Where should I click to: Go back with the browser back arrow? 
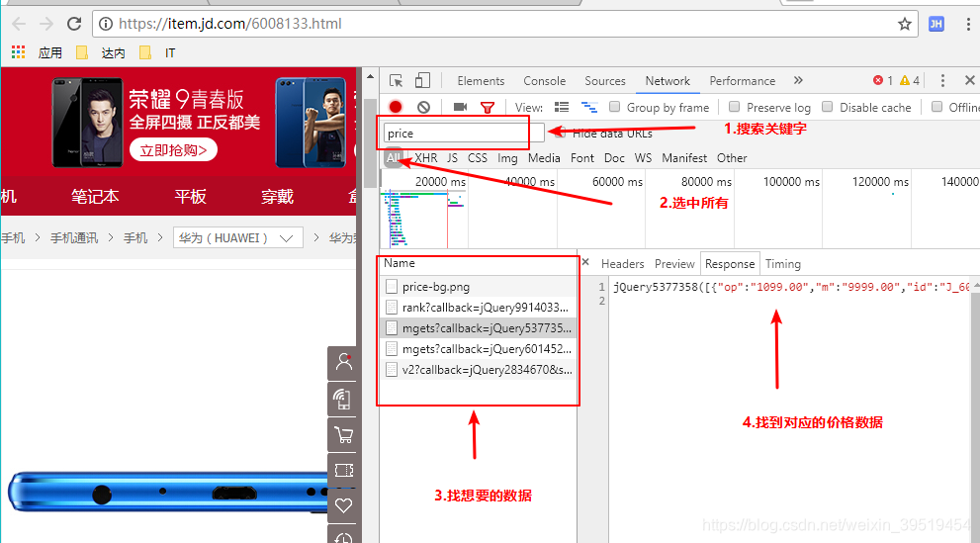(19, 24)
